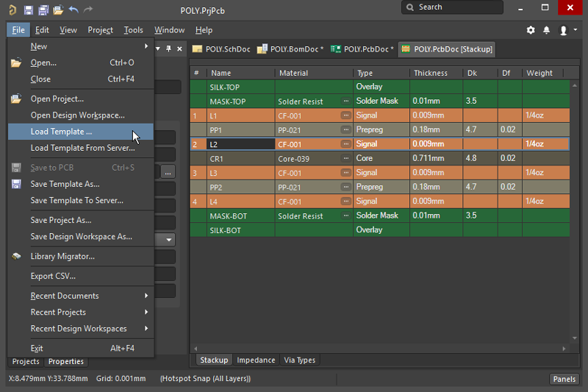Pin the side panel with pushpin icon
Screen dimensions: 588x392
168,49
